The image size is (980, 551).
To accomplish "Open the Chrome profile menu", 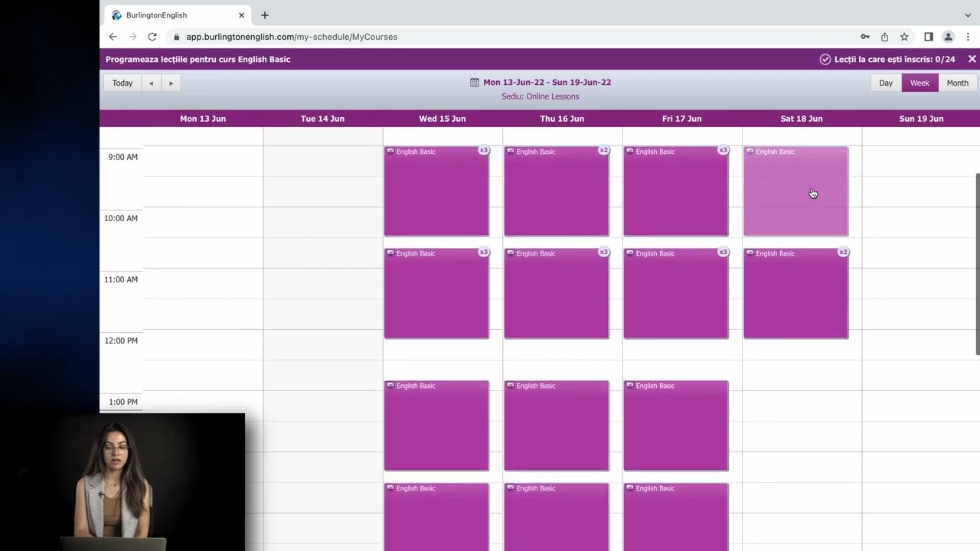I will click(948, 37).
